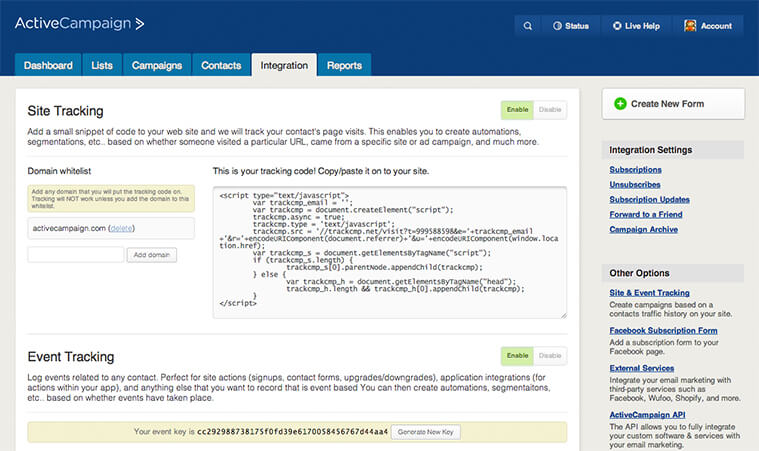Select the Contacts tab
759x451 pixels.
coord(221,65)
